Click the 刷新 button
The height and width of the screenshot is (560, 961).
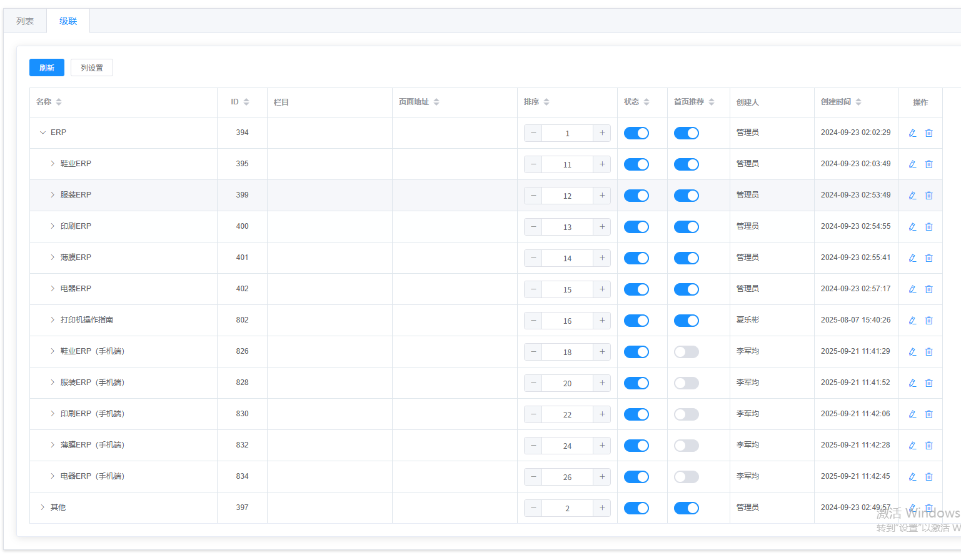click(47, 67)
